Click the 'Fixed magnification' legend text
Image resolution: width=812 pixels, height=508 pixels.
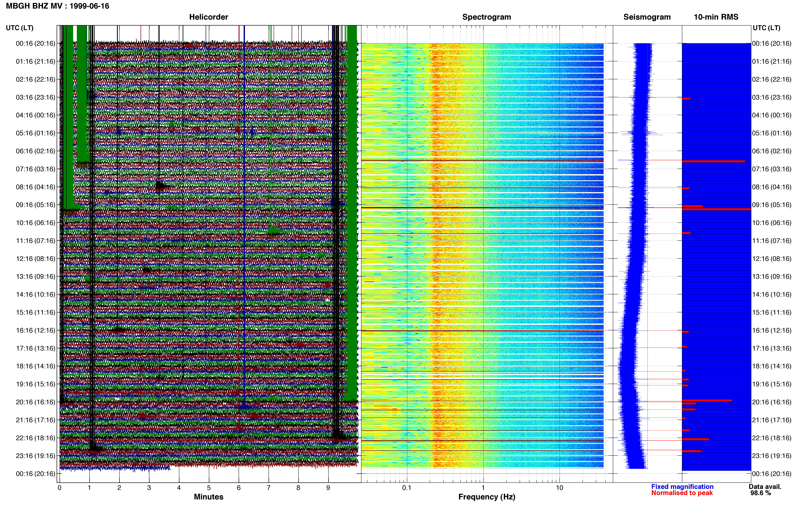(682, 487)
